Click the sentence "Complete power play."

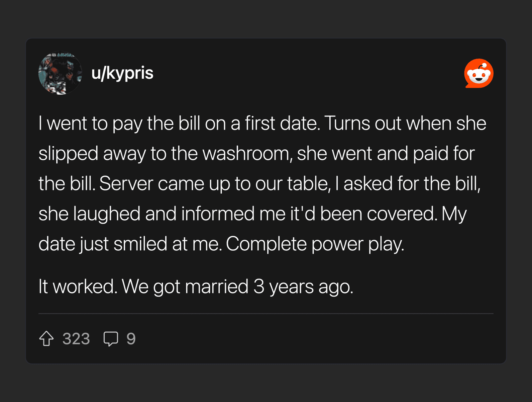[315, 244]
